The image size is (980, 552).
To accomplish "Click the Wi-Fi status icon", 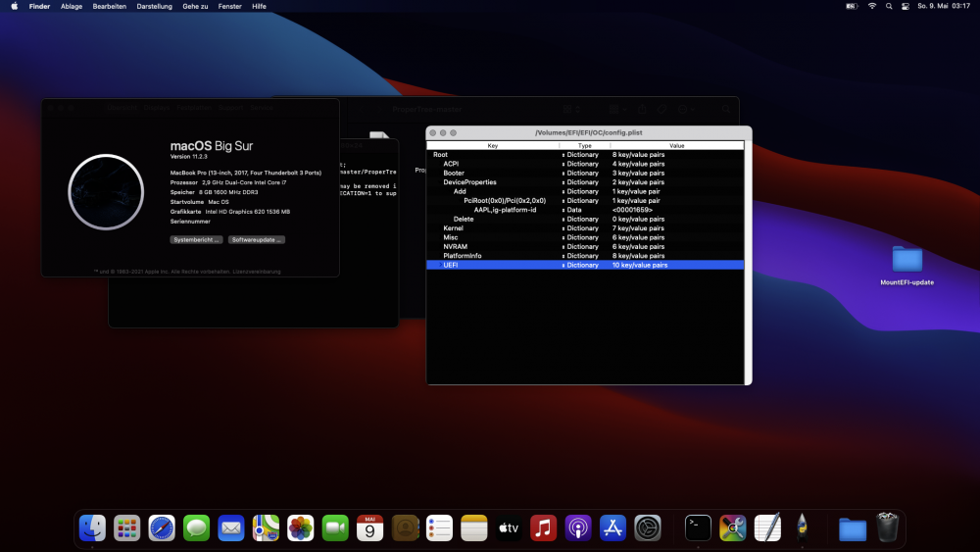I will point(872,6).
